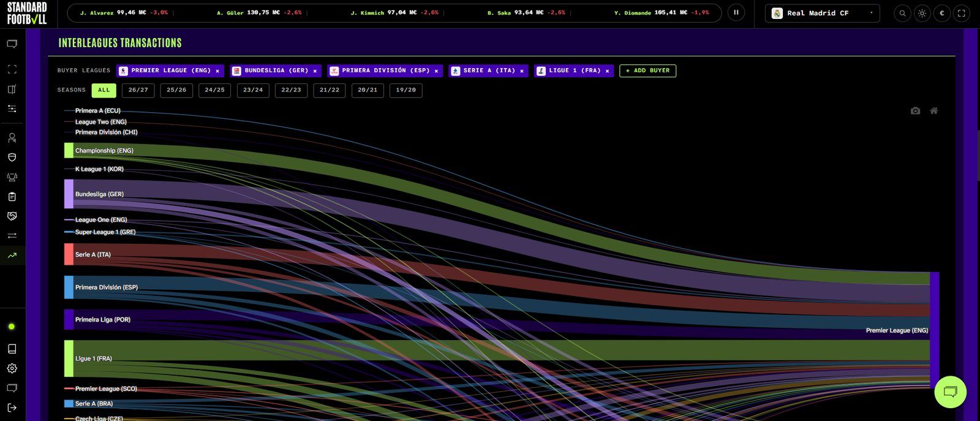This screenshot has height=421, width=980.
Task: Click the Standard Football logo
Action: (x=27, y=13)
